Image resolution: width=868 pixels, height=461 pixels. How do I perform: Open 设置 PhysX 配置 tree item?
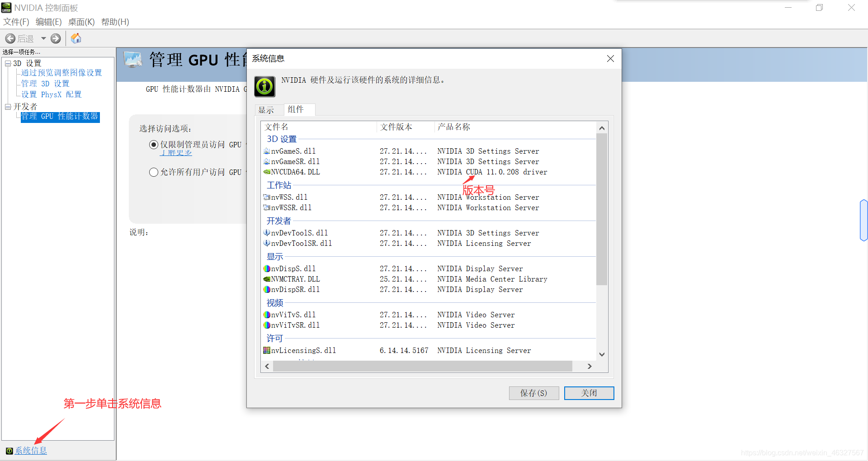[52, 94]
